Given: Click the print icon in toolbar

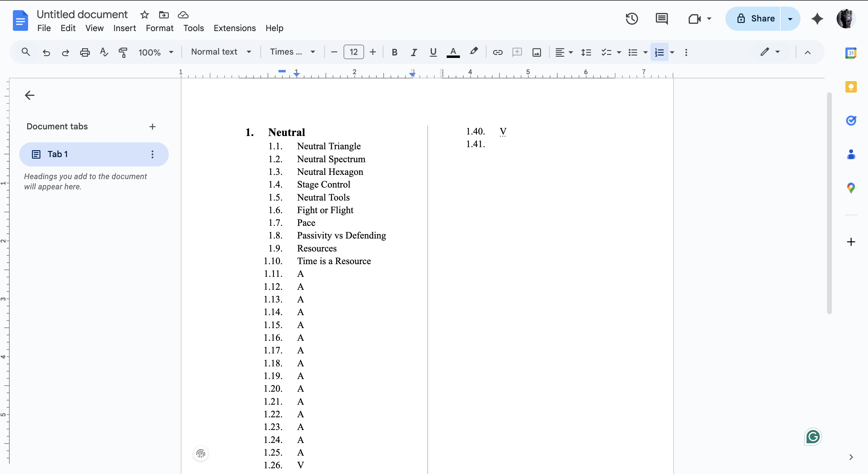Looking at the screenshot, I should [x=85, y=52].
